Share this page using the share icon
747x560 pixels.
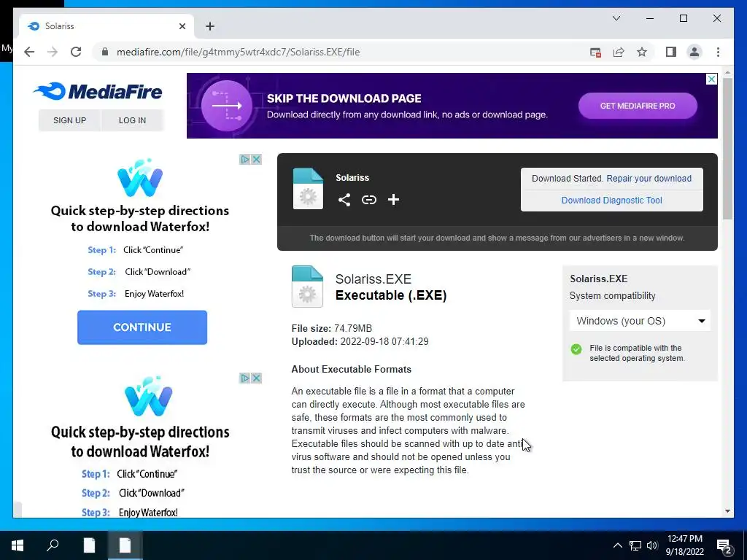(x=619, y=52)
